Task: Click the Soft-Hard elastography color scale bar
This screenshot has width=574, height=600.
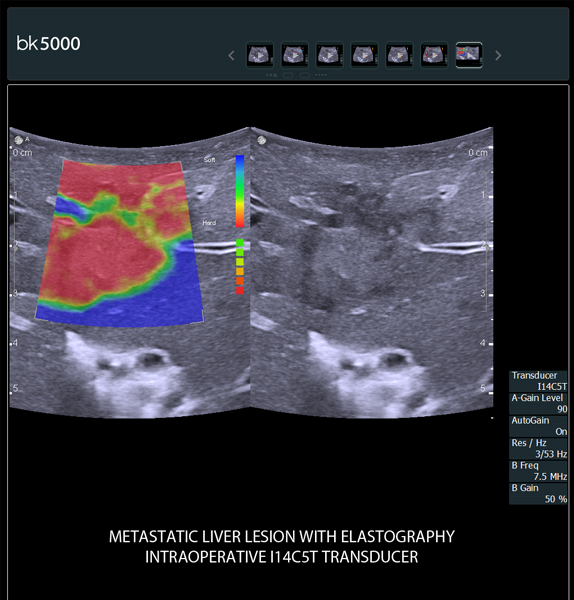Action: tap(240, 191)
